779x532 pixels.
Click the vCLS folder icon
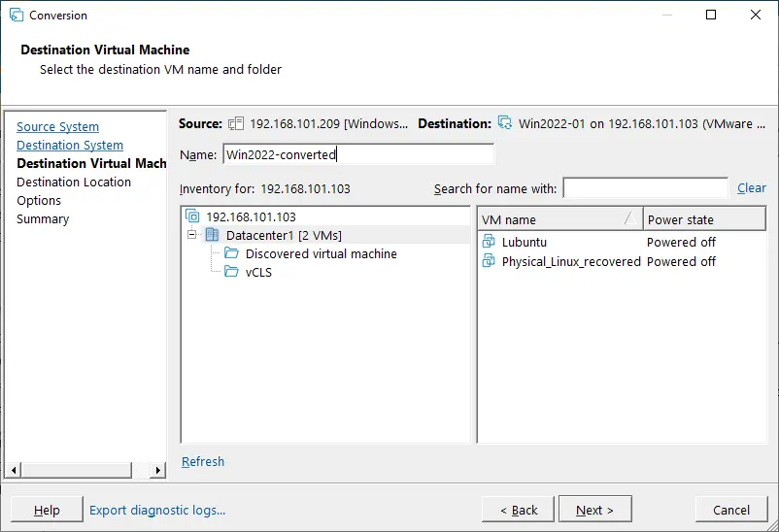(231, 271)
